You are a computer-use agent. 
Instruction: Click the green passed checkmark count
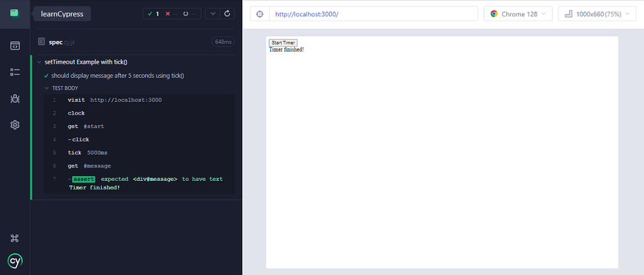coord(153,14)
